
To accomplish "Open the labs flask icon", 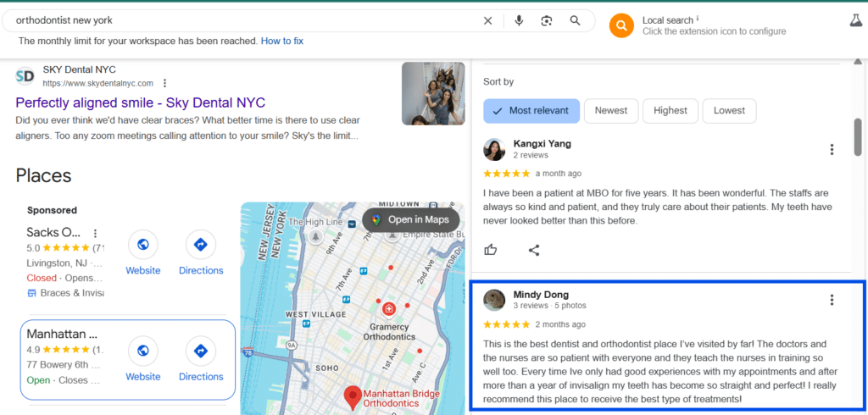I will (856, 21).
